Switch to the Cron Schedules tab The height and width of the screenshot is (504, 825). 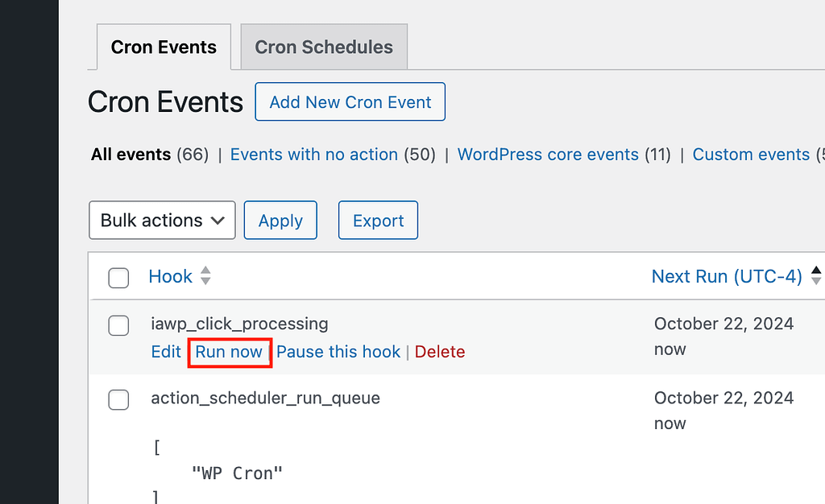[323, 47]
